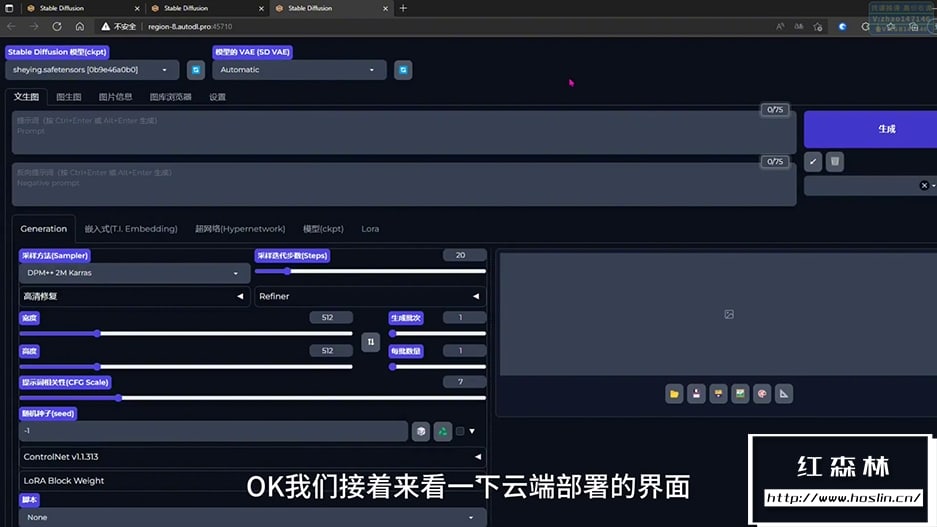Screen dimensions: 937x527
Task: Expand the LoRA Block Weight section
Action: (252, 480)
